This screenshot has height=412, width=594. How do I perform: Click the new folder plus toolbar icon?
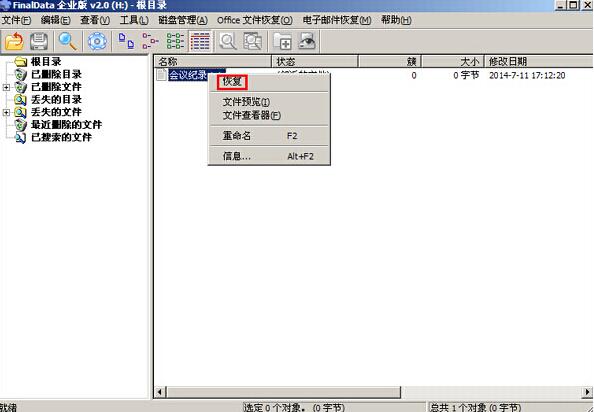(x=282, y=41)
